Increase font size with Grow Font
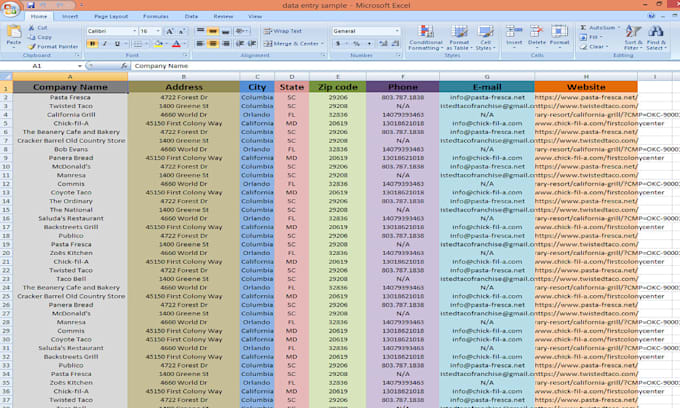 pos(170,31)
